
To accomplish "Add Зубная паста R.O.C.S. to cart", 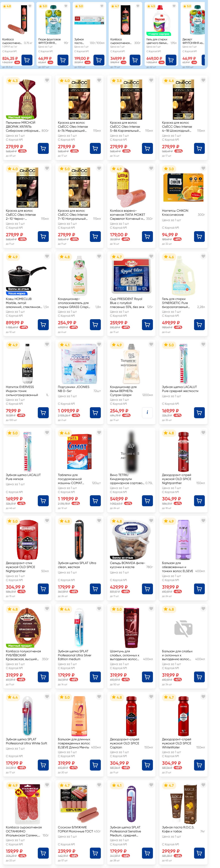I will [x=199, y=853].
